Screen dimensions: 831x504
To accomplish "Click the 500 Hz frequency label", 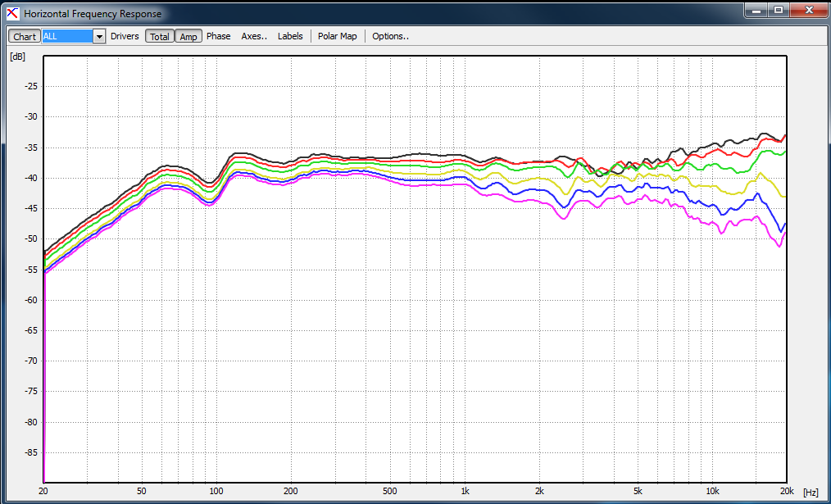I will [x=389, y=491].
